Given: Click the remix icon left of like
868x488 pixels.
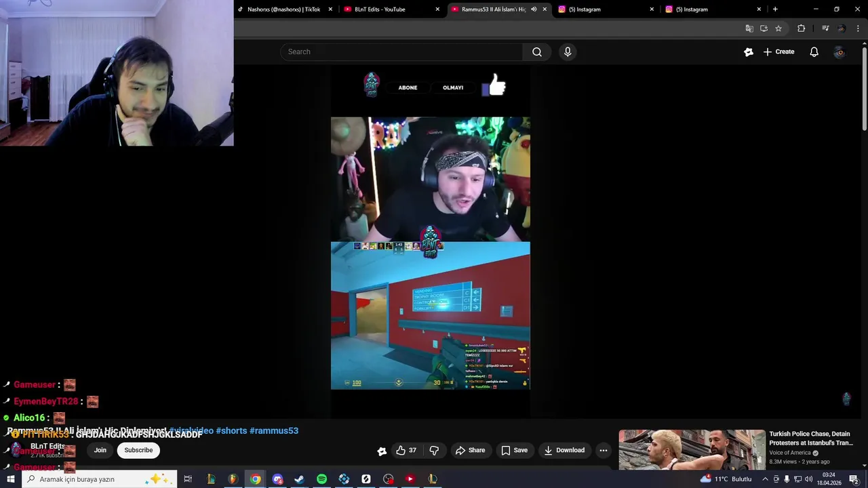Looking at the screenshot, I should [382, 451].
